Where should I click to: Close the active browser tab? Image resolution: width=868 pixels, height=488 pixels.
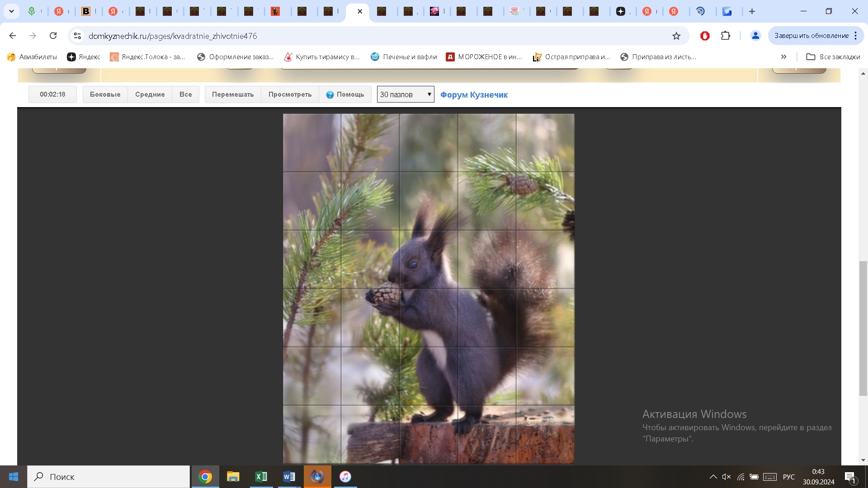pos(360,11)
